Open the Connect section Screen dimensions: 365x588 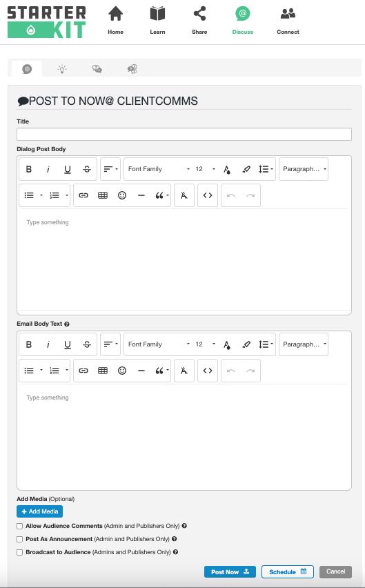[x=288, y=21]
